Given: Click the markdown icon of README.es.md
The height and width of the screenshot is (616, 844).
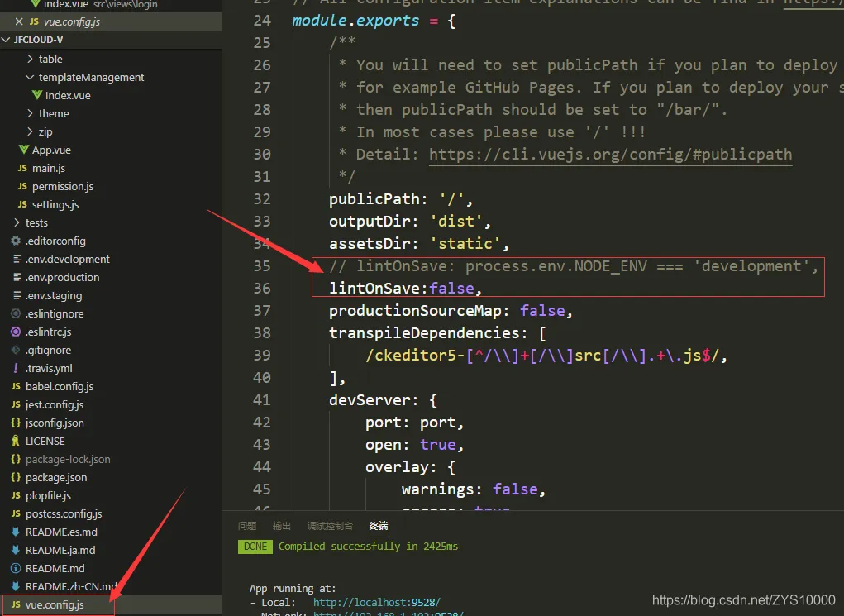Looking at the screenshot, I should pos(16,532).
